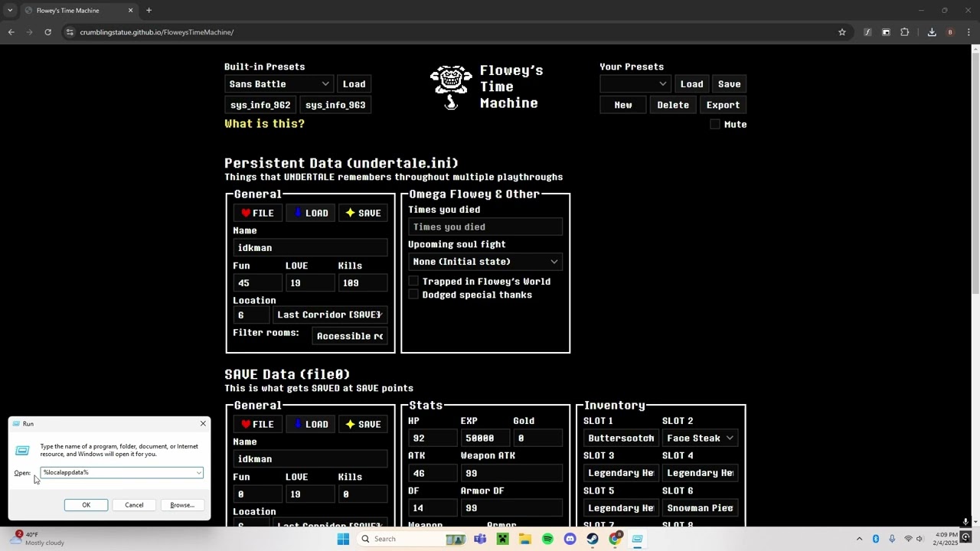Open Discord from taskbar
The image size is (980, 551).
(x=570, y=539)
